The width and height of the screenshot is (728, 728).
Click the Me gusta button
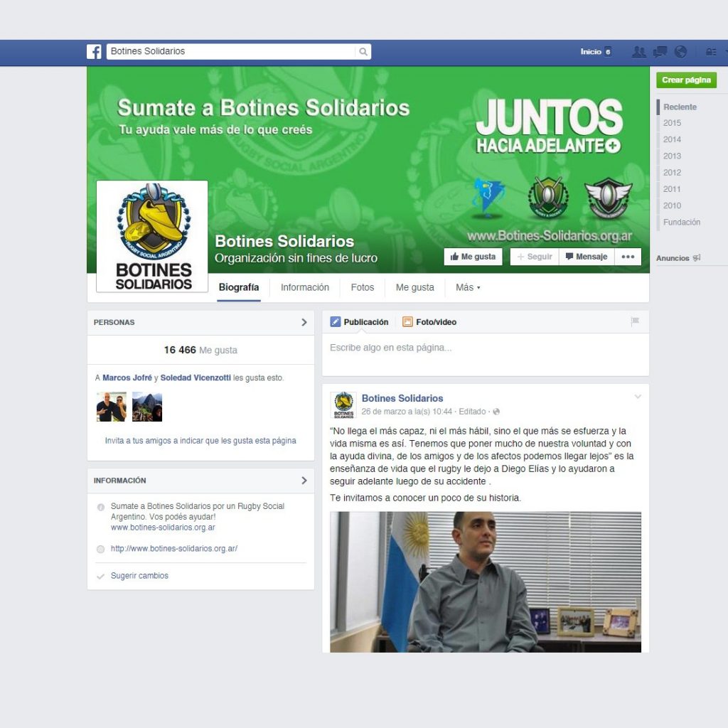[x=473, y=257]
